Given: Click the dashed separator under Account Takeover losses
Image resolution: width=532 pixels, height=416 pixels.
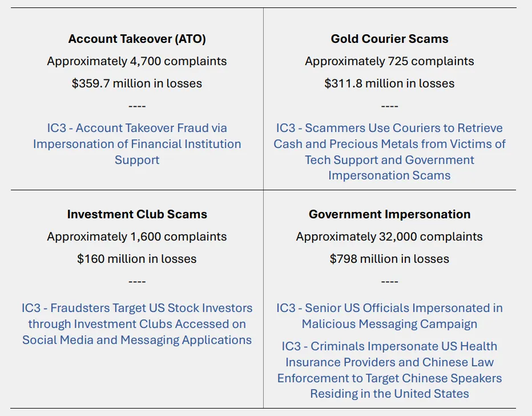Looking at the screenshot, I should coord(137,106).
